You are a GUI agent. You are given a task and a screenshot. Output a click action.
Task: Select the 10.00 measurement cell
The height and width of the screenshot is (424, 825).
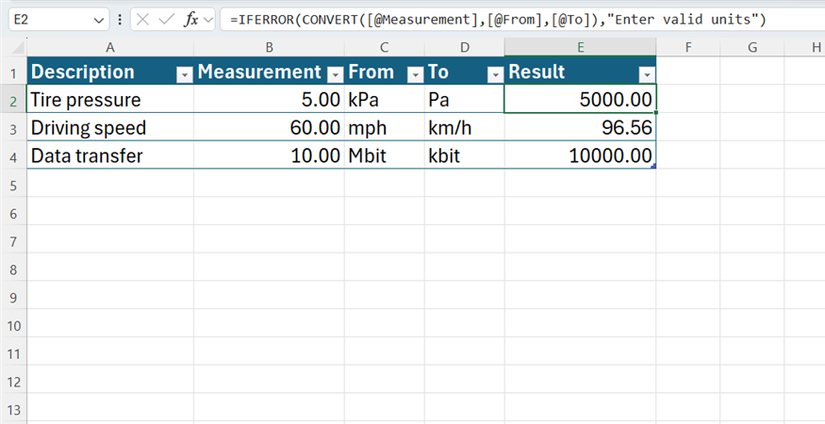pyautogui.click(x=269, y=156)
